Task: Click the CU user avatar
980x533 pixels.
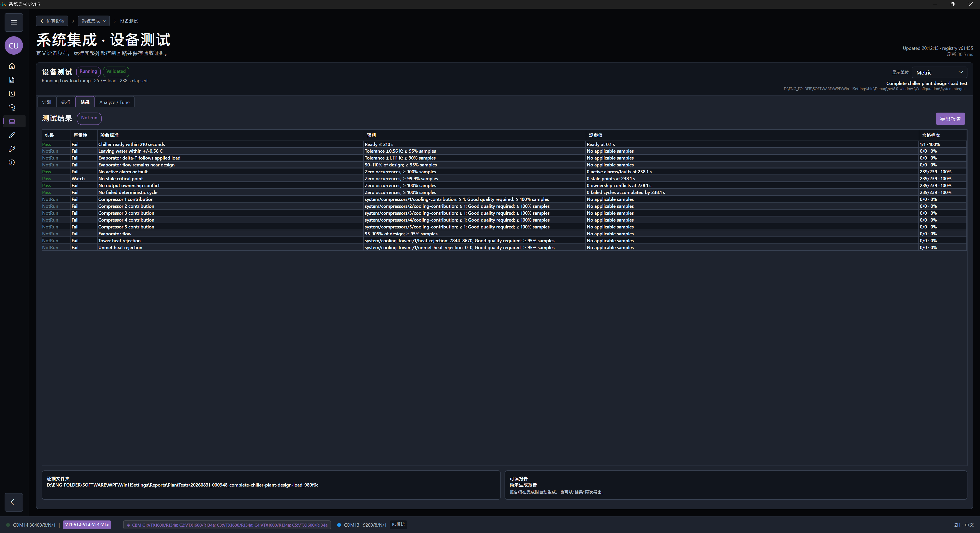Action: click(x=14, y=46)
